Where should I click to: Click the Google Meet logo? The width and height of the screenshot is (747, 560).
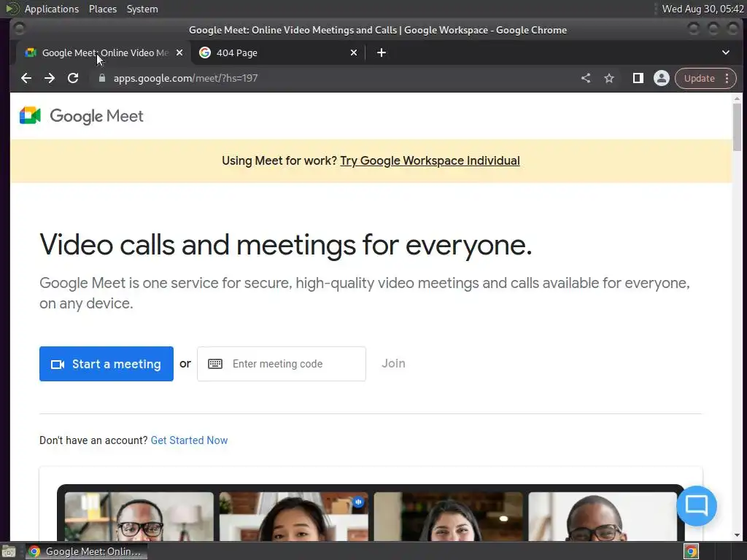pyautogui.click(x=82, y=116)
